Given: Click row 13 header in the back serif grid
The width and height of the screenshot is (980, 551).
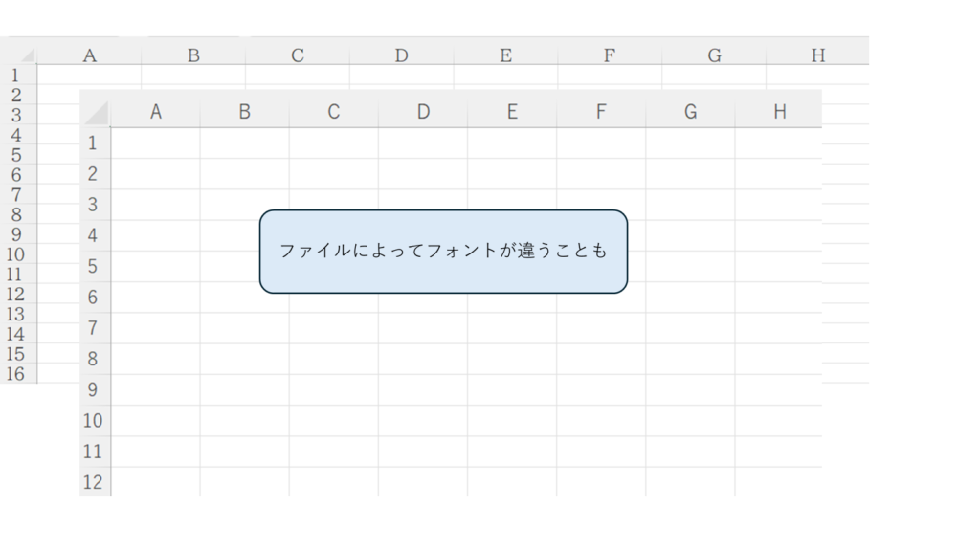Looking at the screenshot, I should (x=16, y=314).
